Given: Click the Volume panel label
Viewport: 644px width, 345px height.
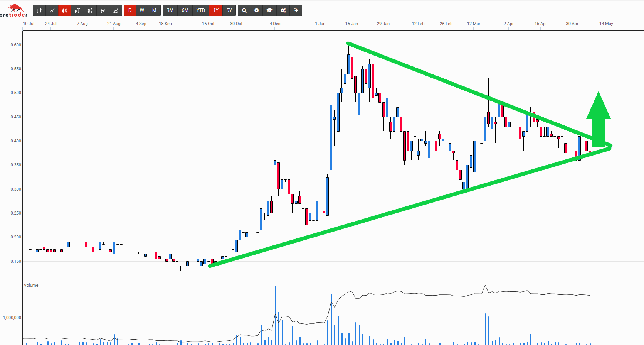Looking at the screenshot, I should tap(31, 285).
